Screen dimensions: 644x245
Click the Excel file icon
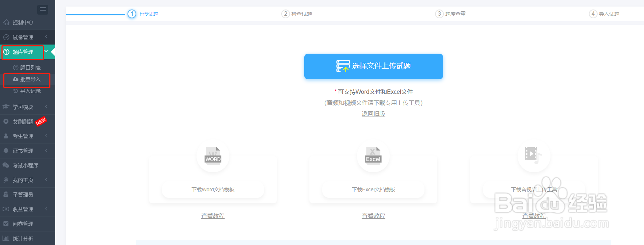373,156
